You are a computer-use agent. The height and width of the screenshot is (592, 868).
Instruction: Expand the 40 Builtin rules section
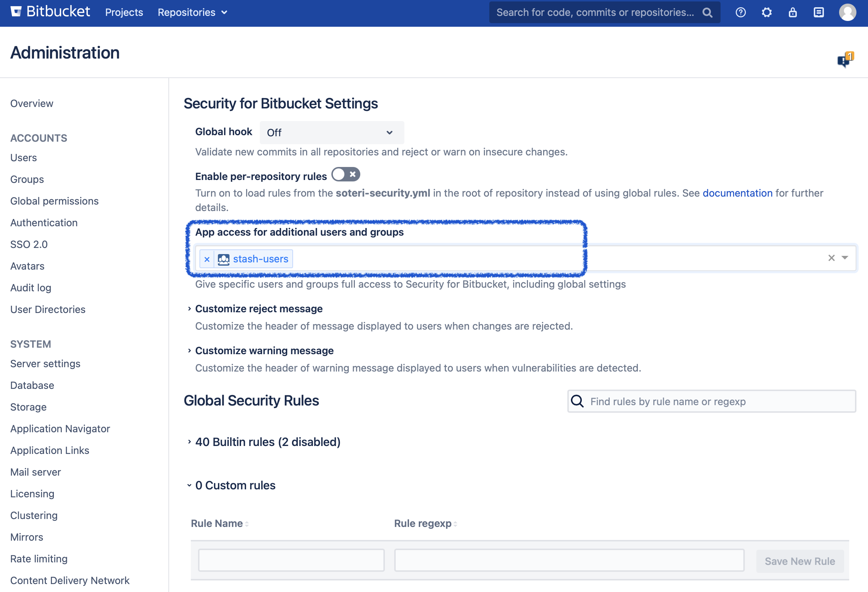pos(267,442)
